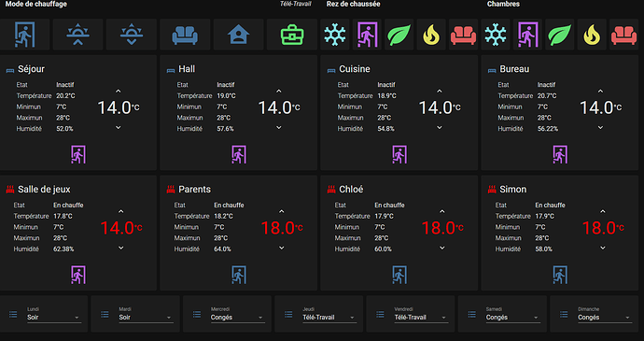Click the Chloé room heading

(x=351, y=190)
